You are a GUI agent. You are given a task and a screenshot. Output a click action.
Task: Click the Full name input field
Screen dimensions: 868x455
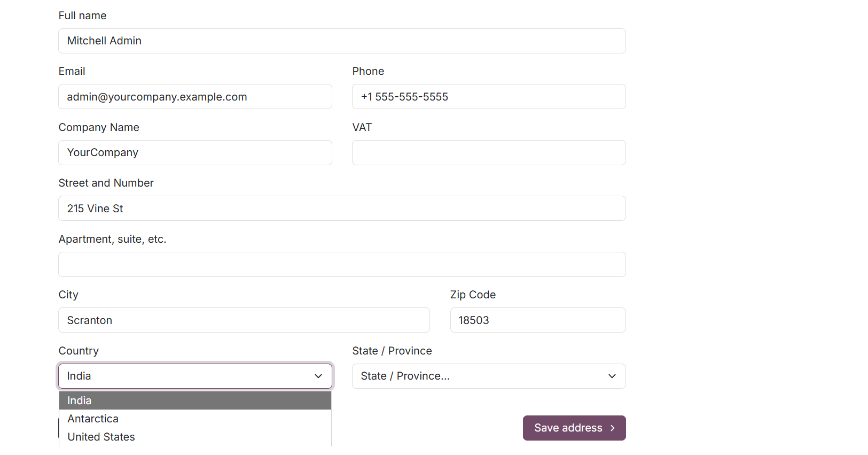click(x=342, y=41)
